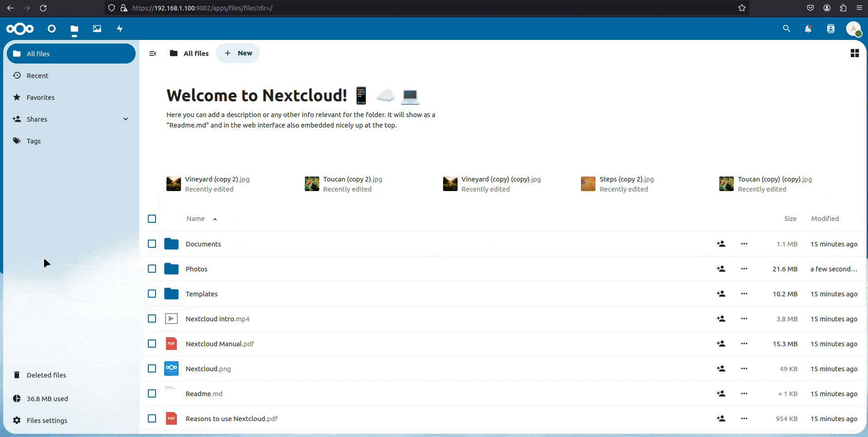Click the Documents folder icon
This screenshot has height=437, width=868.
click(x=171, y=244)
